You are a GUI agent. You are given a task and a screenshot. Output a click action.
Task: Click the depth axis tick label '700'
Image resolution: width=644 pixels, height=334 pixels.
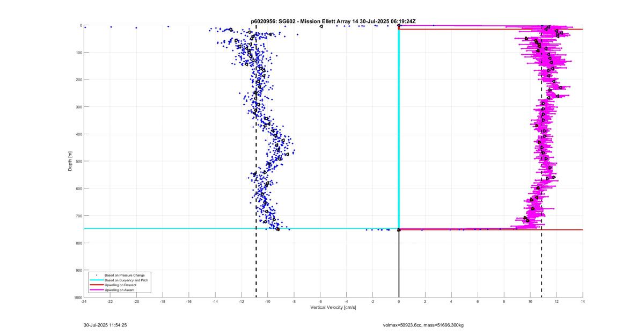point(78,216)
